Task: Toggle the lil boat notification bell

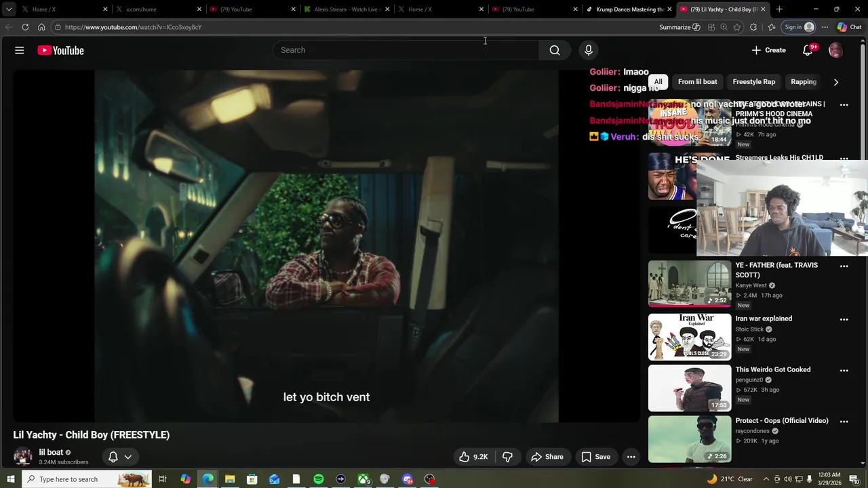Action: (x=113, y=457)
